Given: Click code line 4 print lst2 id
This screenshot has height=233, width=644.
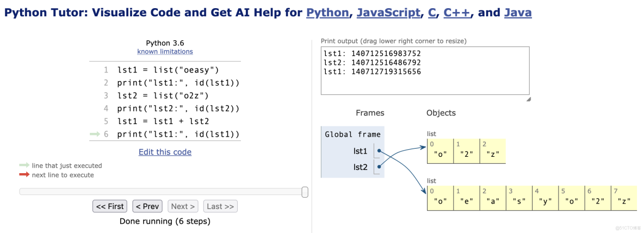Looking at the screenshot, I should (178, 108).
